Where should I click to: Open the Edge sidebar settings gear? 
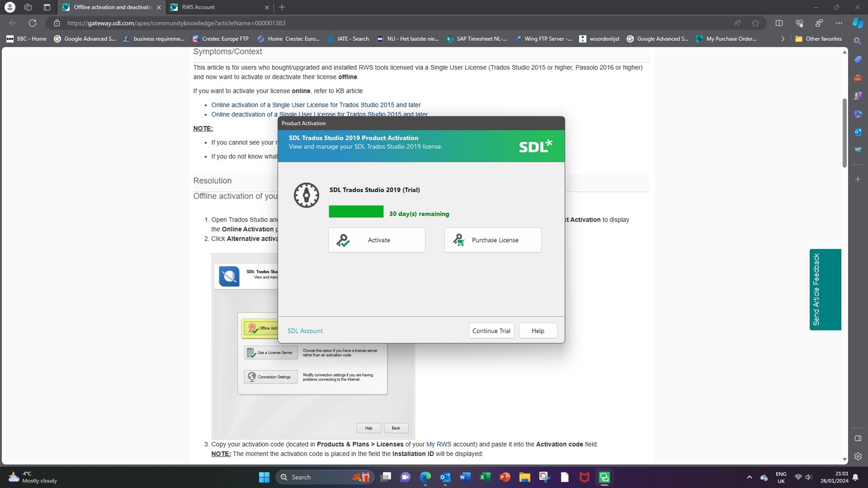point(858,456)
